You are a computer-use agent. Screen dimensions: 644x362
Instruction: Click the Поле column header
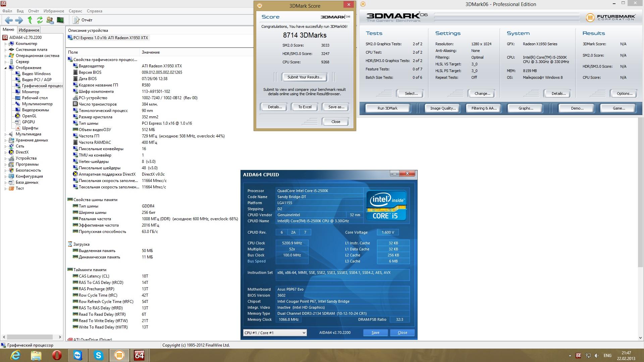coord(103,52)
